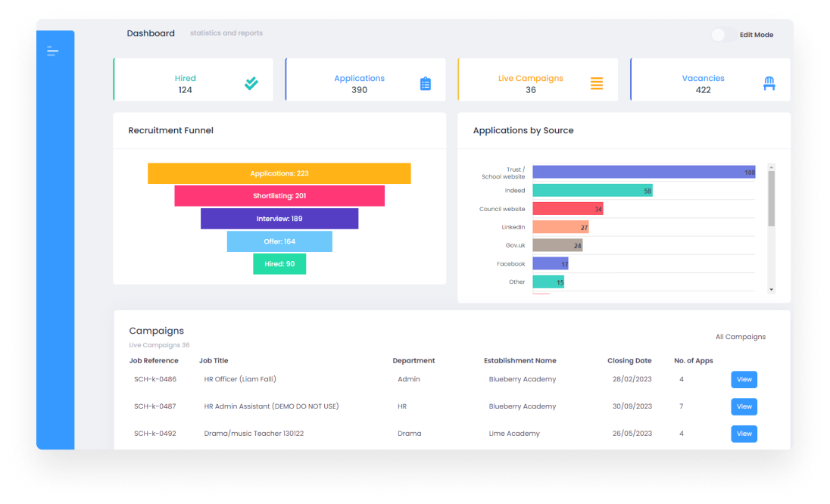The height and width of the screenshot is (504, 830).
Task: View the Drama/music Teacher campaign
Action: (x=744, y=434)
